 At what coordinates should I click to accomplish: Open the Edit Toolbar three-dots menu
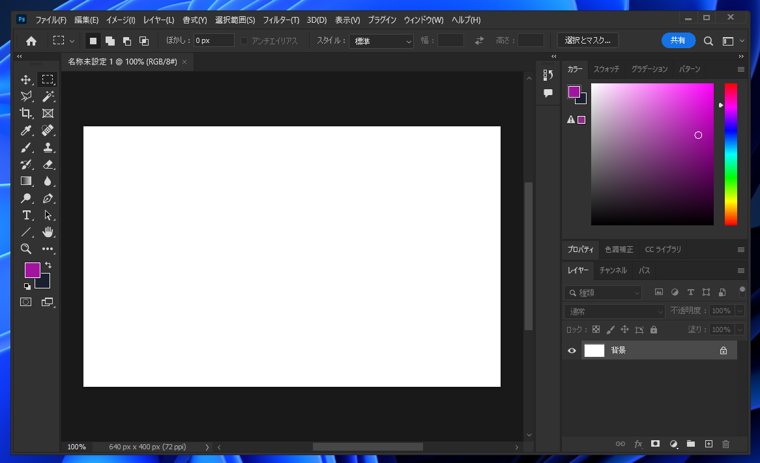48,249
